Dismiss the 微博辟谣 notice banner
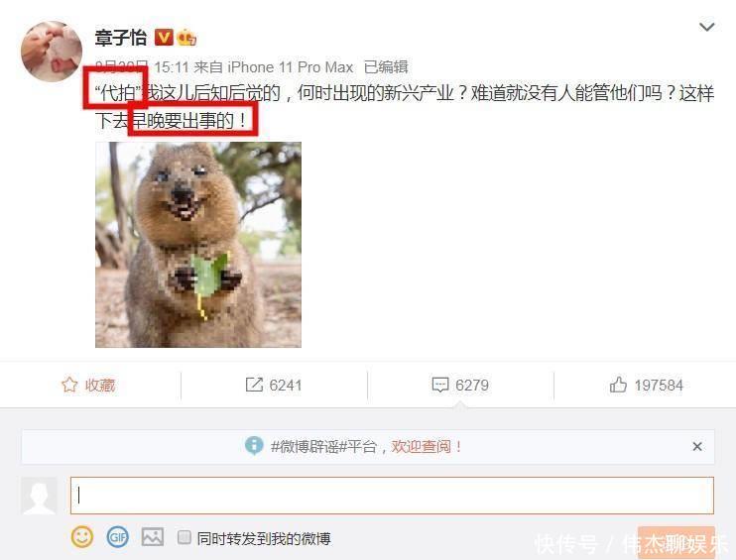This screenshot has width=736, height=560. coord(697,446)
